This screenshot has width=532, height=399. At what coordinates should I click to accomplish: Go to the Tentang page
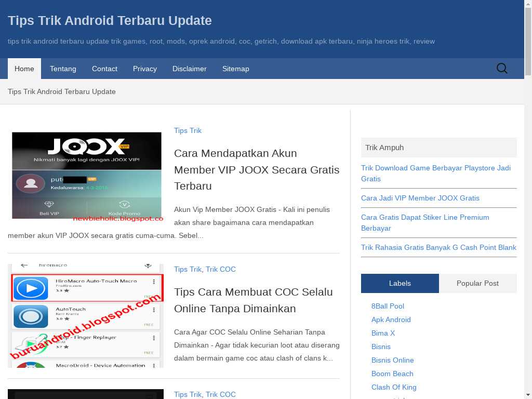coord(63,69)
